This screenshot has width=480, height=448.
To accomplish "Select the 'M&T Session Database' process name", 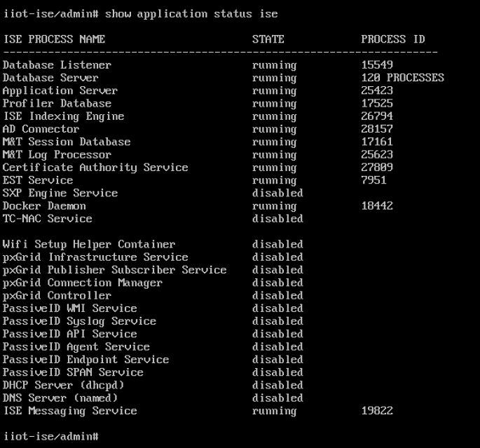I will 67,142.
